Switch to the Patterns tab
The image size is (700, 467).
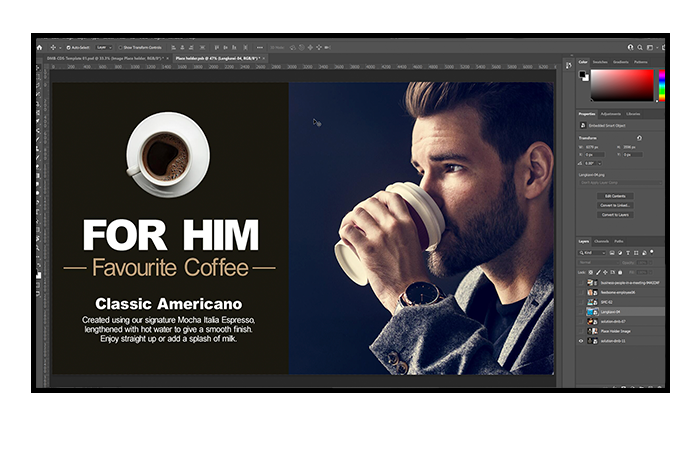pyautogui.click(x=641, y=62)
